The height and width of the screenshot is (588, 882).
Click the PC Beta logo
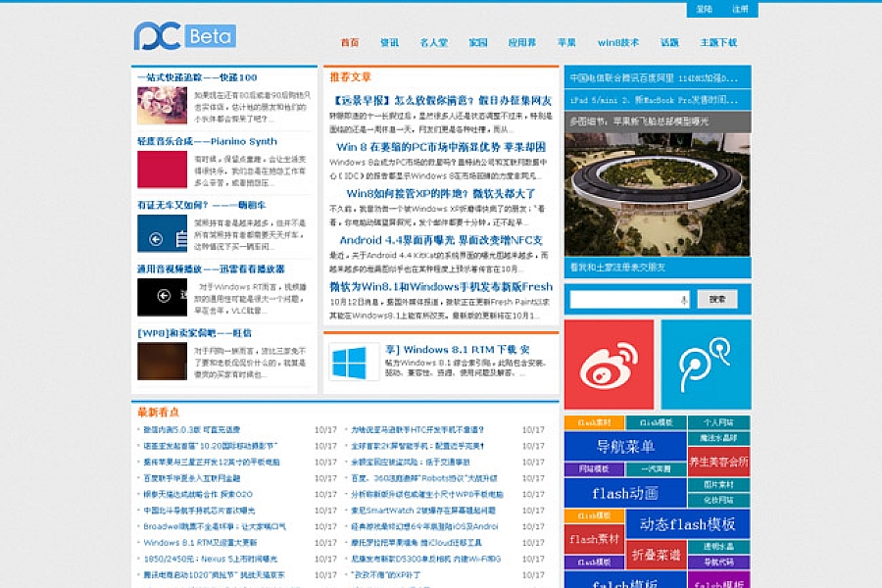pyautogui.click(x=184, y=36)
